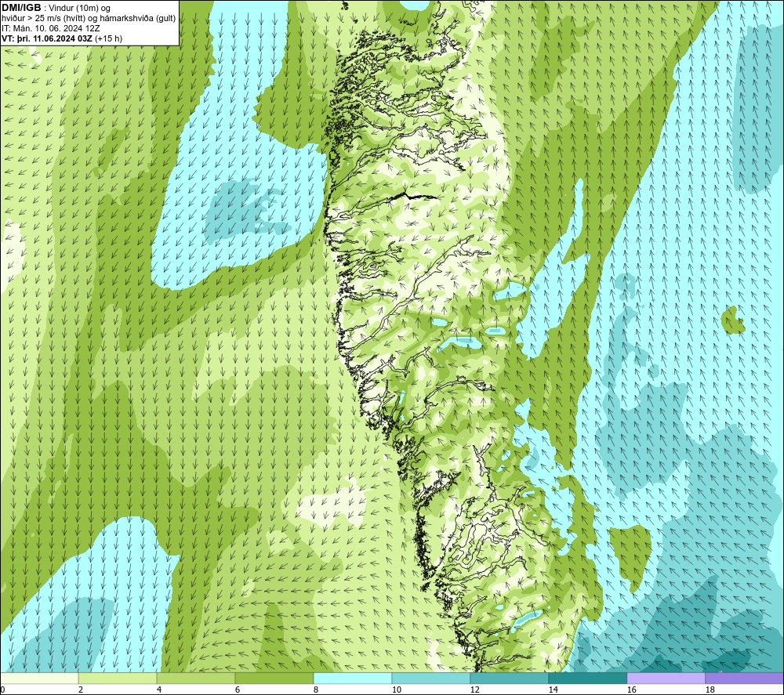
Task: Click the legend scale label 2
Action: (81, 690)
